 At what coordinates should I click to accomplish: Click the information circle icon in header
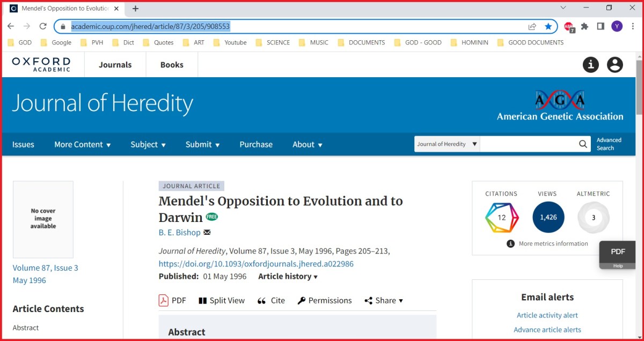pos(590,65)
